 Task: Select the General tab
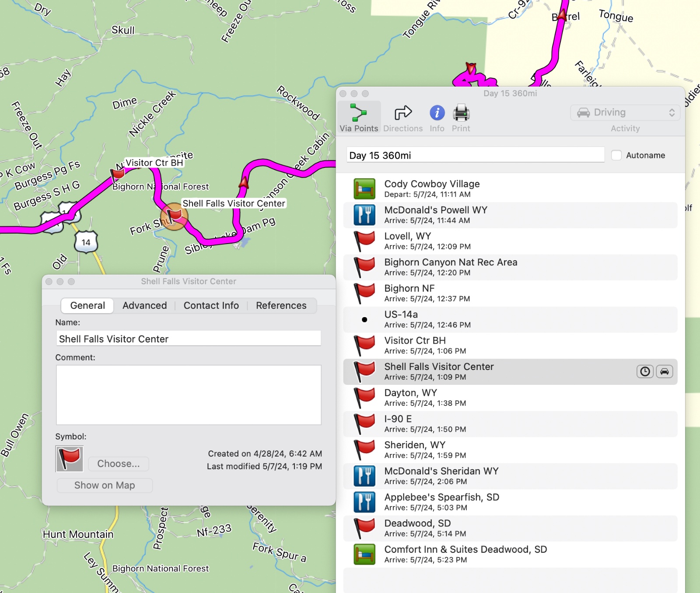point(87,306)
